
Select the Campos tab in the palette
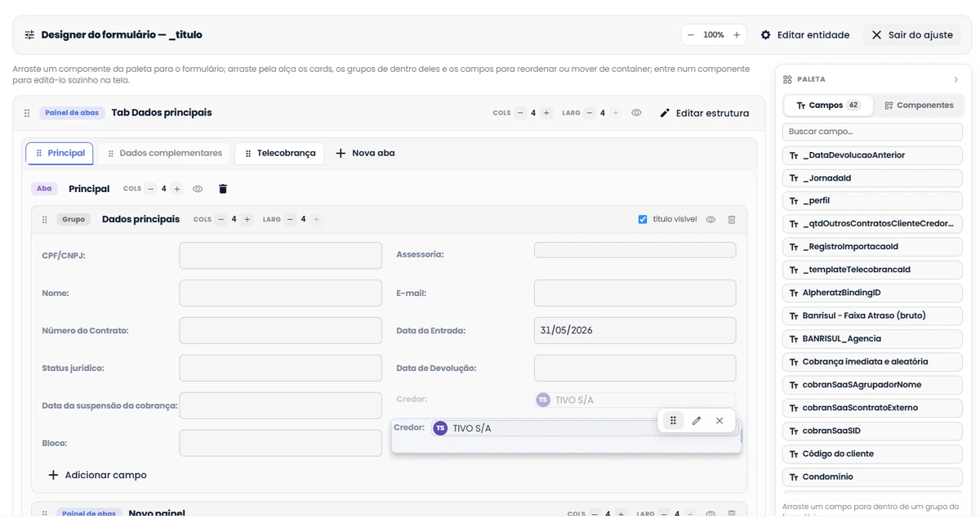click(828, 105)
